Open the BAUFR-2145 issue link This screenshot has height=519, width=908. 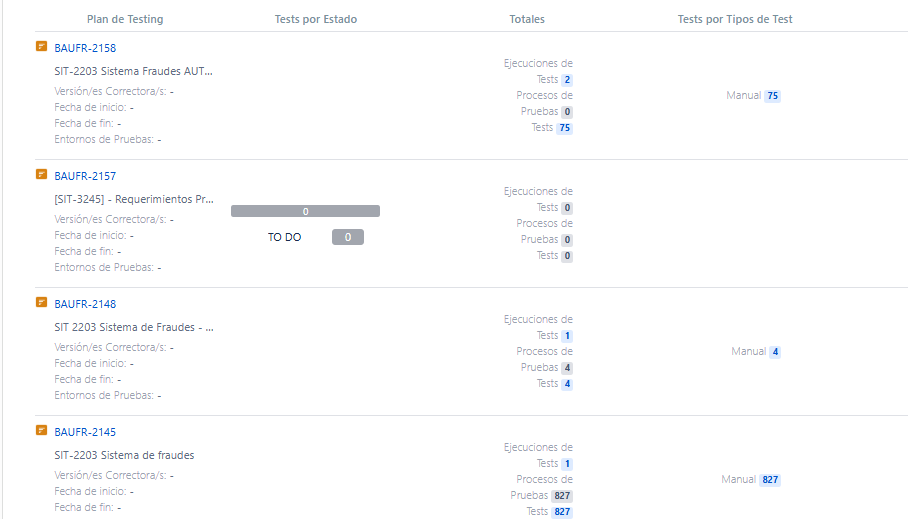click(85, 432)
